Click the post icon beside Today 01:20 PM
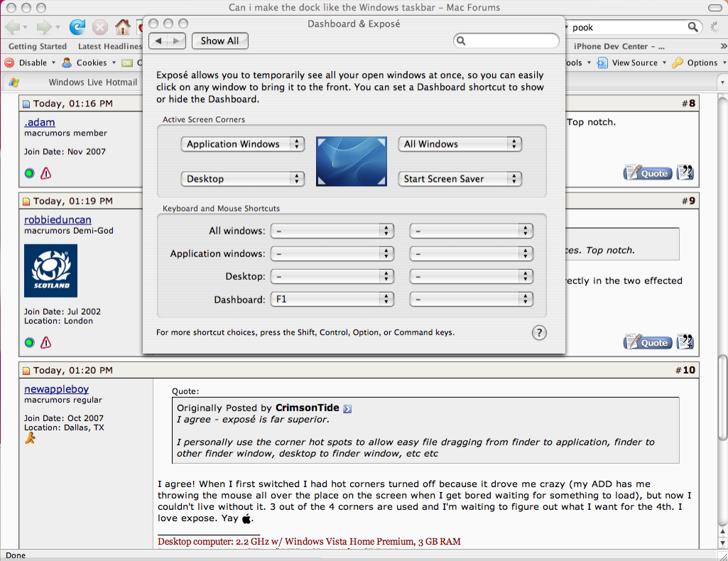Viewport: 728px width, 561px height. pyautogui.click(x=26, y=371)
